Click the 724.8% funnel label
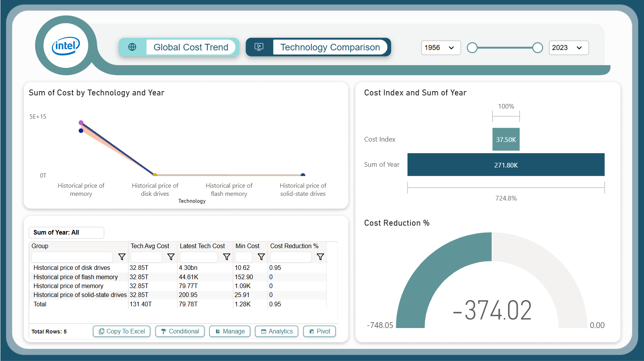The height and width of the screenshot is (361, 644). (x=506, y=198)
